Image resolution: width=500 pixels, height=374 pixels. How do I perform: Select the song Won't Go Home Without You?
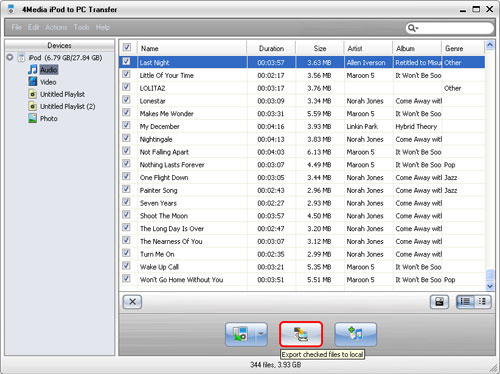pos(181,280)
